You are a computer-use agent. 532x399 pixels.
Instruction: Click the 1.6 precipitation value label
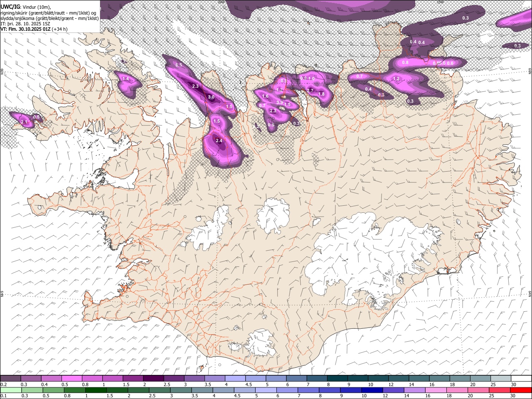coord(266,96)
